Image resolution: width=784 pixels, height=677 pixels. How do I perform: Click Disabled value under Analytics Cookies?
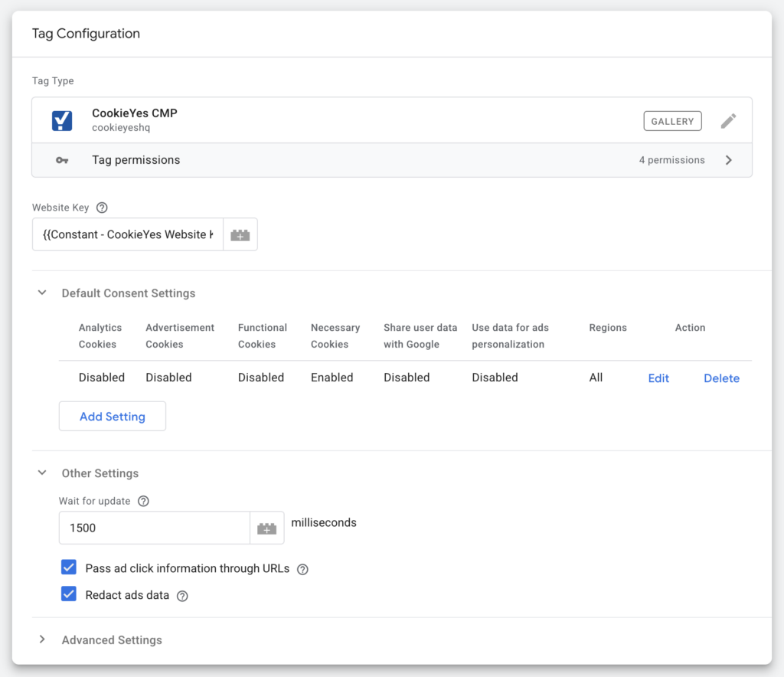[x=102, y=378]
